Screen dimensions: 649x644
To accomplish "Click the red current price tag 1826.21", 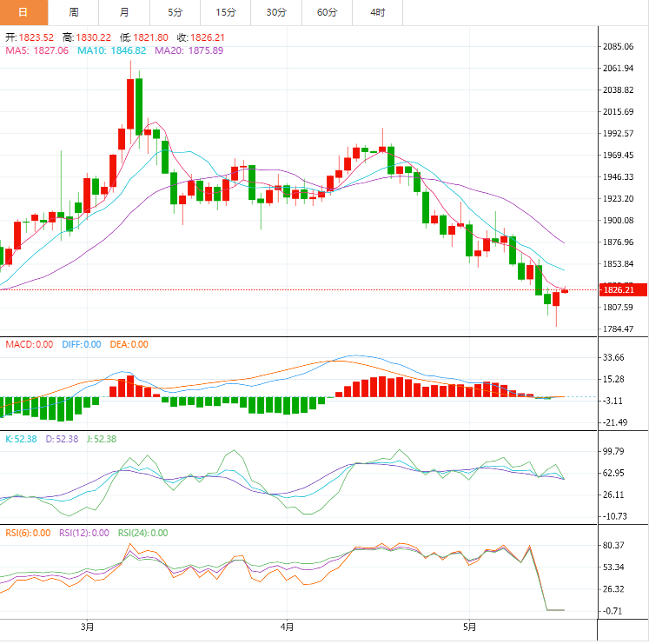I will tap(623, 290).
